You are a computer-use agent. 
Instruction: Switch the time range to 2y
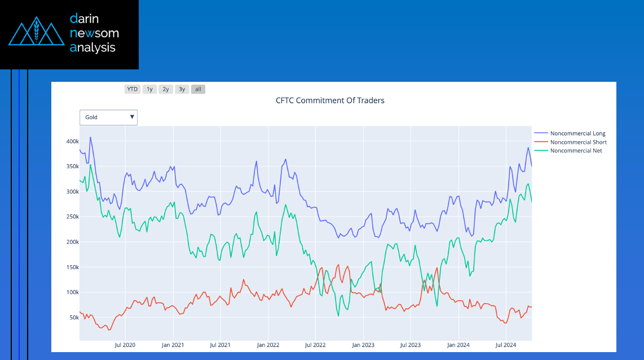(x=166, y=89)
